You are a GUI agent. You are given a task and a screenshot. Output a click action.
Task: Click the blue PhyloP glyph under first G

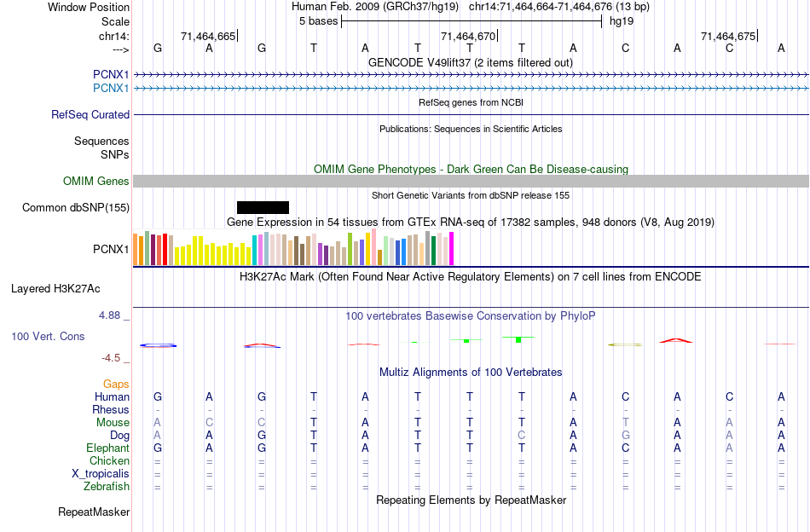[158, 345]
